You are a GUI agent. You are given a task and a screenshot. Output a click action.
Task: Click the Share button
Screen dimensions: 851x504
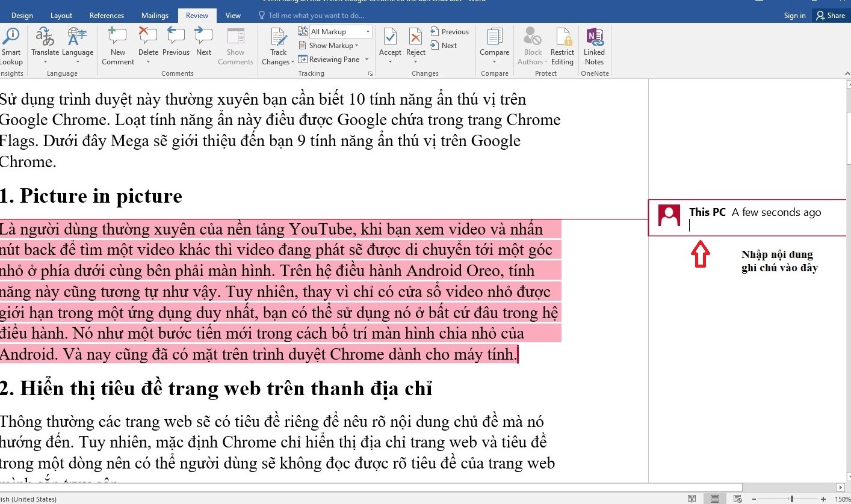pyautogui.click(x=831, y=16)
